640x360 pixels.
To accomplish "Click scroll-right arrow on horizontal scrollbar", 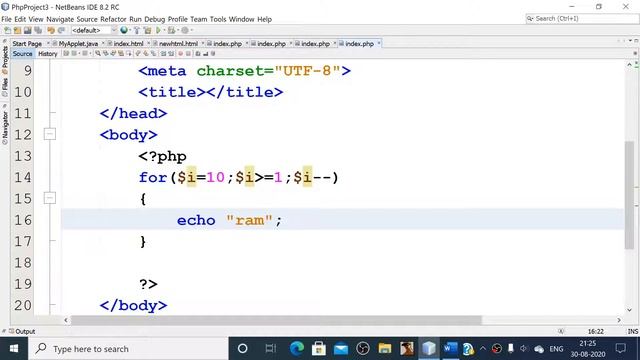I will [x=619, y=320].
